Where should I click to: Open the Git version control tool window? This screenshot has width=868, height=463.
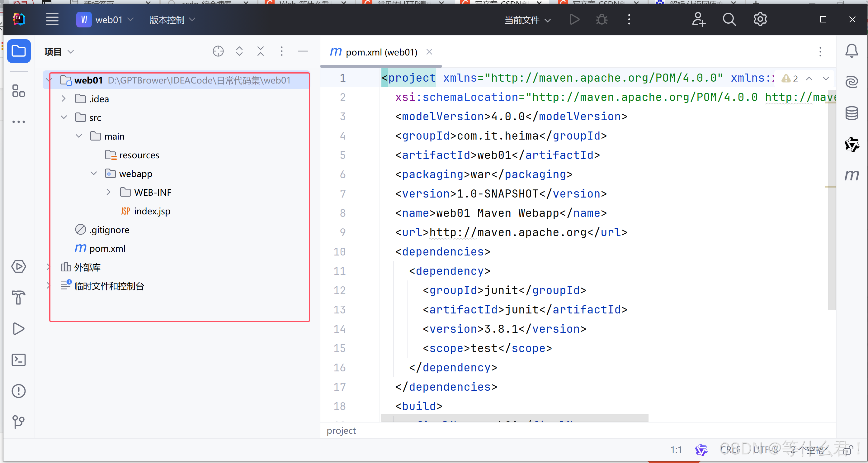click(x=19, y=422)
